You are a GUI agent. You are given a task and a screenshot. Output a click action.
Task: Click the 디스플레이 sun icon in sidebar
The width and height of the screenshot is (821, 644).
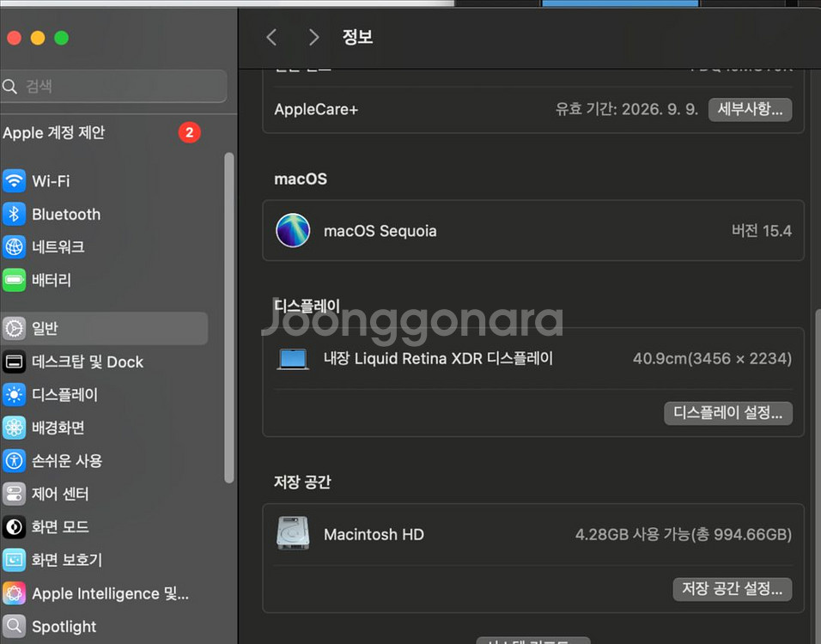(14, 395)
